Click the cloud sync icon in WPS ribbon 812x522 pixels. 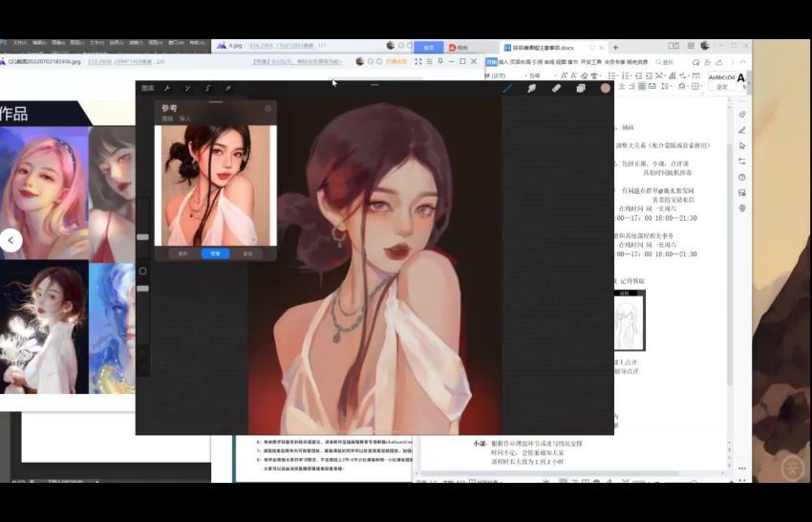(x=696, y=62)
